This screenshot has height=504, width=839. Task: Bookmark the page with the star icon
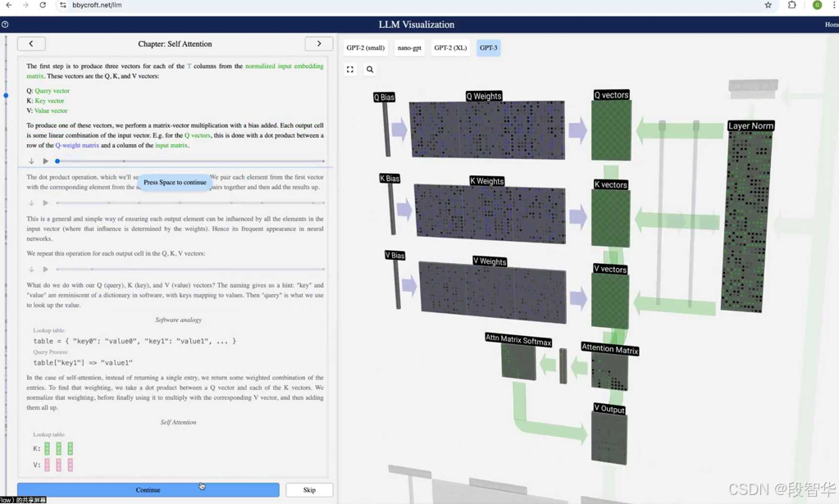[x=768, y=5]
